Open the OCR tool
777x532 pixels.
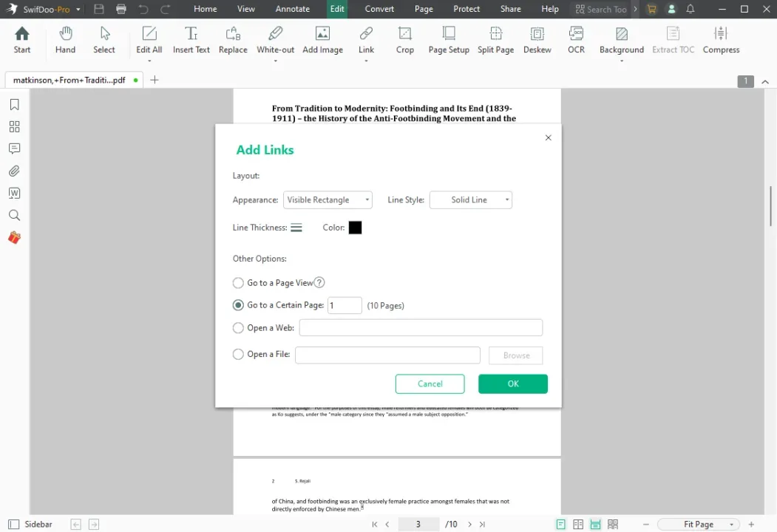[x=576, y=40]
